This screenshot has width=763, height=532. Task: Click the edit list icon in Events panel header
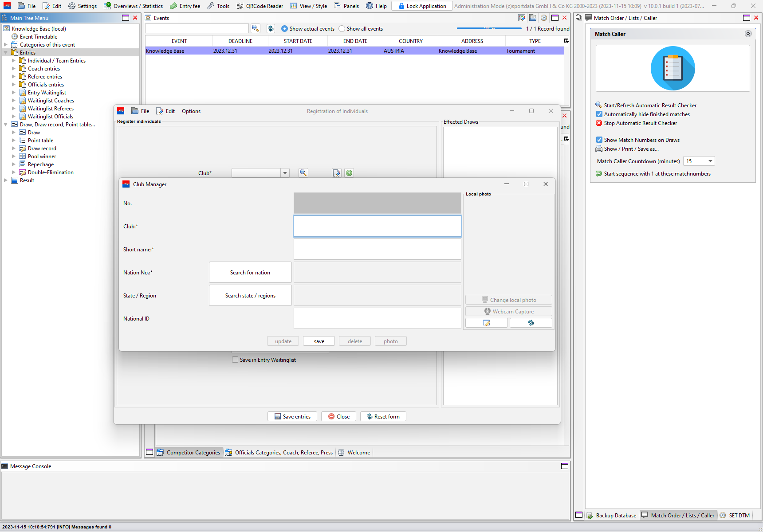(x=522, y=18)
